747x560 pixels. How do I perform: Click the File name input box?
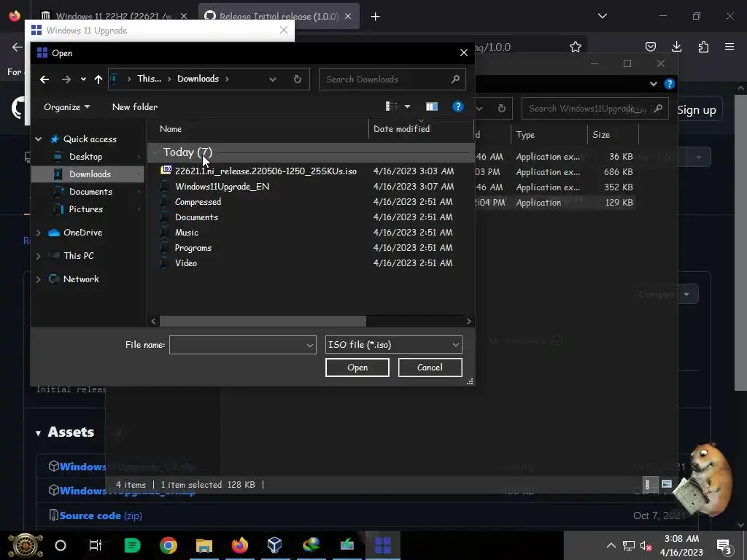click(x=242, y=345)
